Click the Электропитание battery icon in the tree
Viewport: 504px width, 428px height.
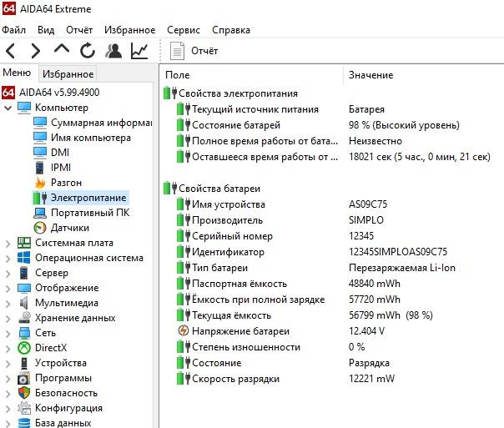pos(40,198)
